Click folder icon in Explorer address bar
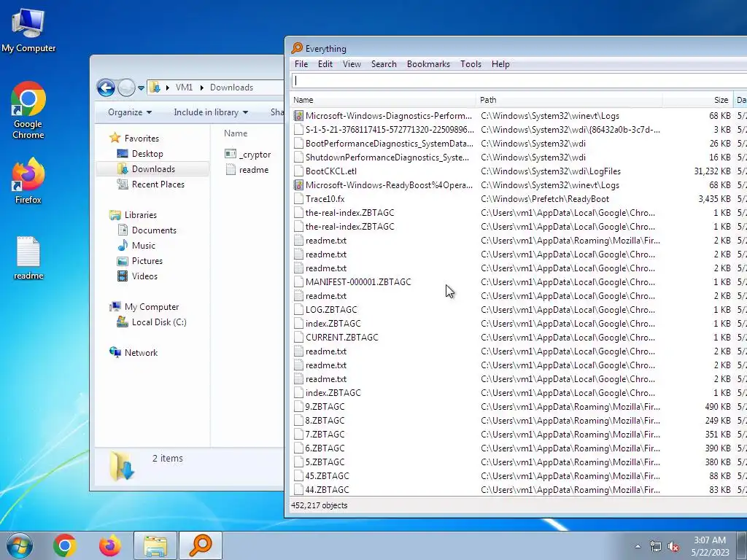The height and width of the screenshot is (560, 747). point(155,87)
